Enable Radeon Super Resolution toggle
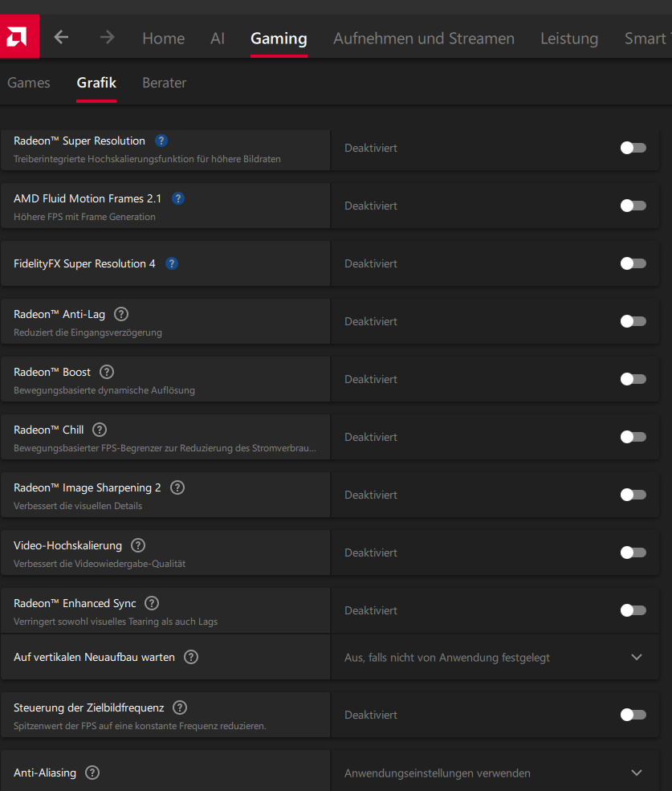The image size is (672, 791). pyautogui.click(x=633, y=148)
